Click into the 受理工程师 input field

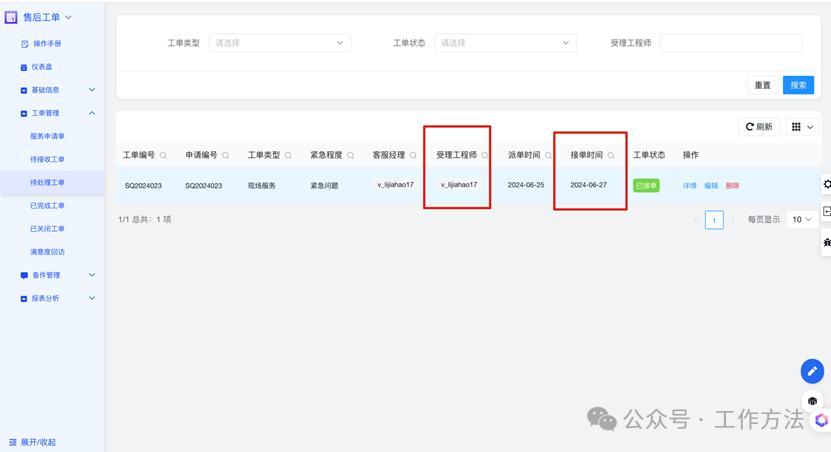[x=730, y=43]
